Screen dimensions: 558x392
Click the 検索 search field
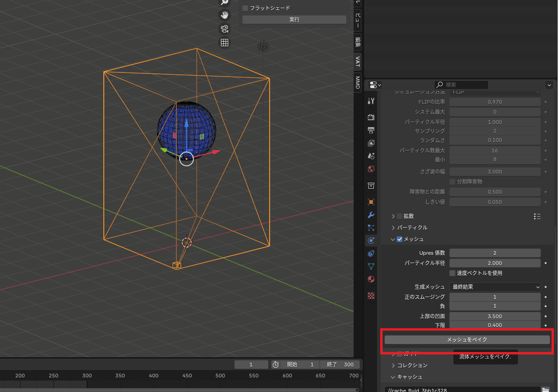(461, 85)
